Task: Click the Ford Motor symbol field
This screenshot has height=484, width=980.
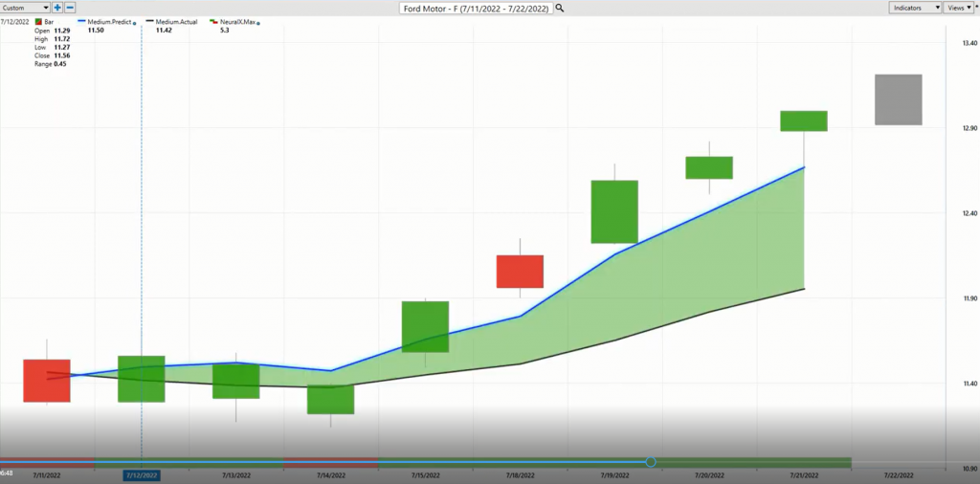Action: 476,8
